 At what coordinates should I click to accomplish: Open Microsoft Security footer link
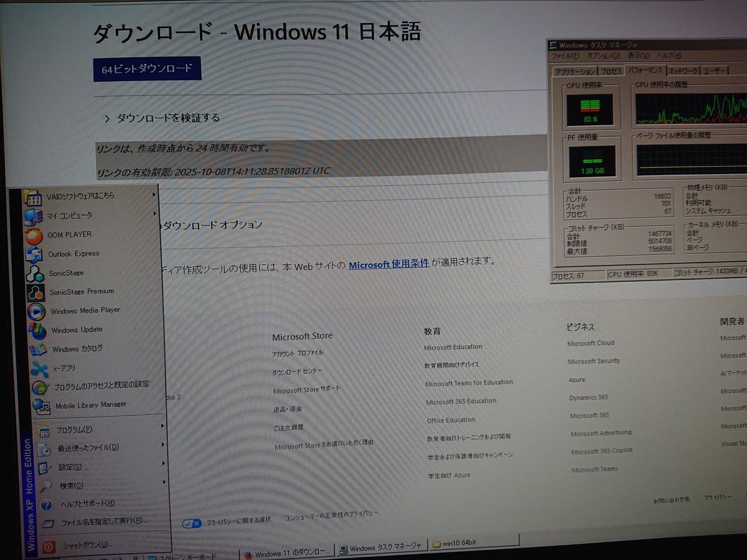point(594,362)
